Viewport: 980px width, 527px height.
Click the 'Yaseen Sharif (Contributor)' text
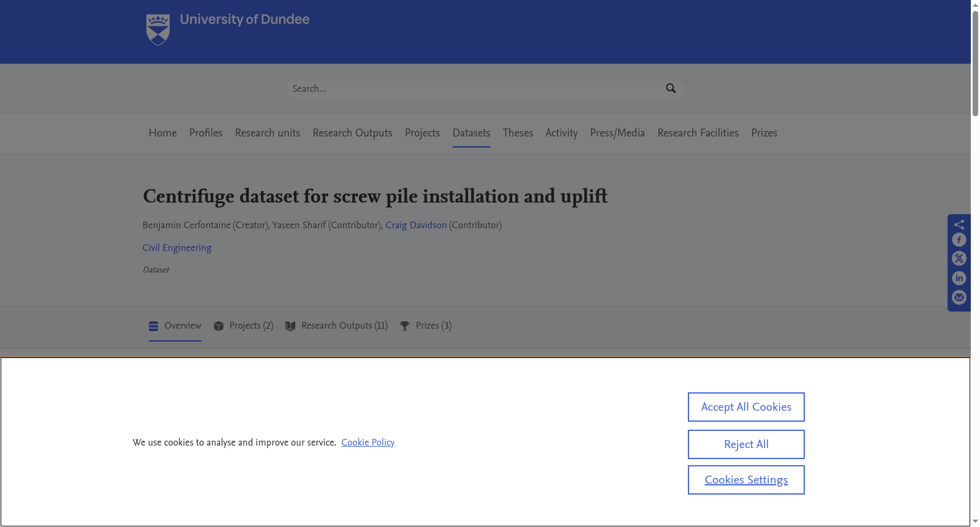click(326, 225)
